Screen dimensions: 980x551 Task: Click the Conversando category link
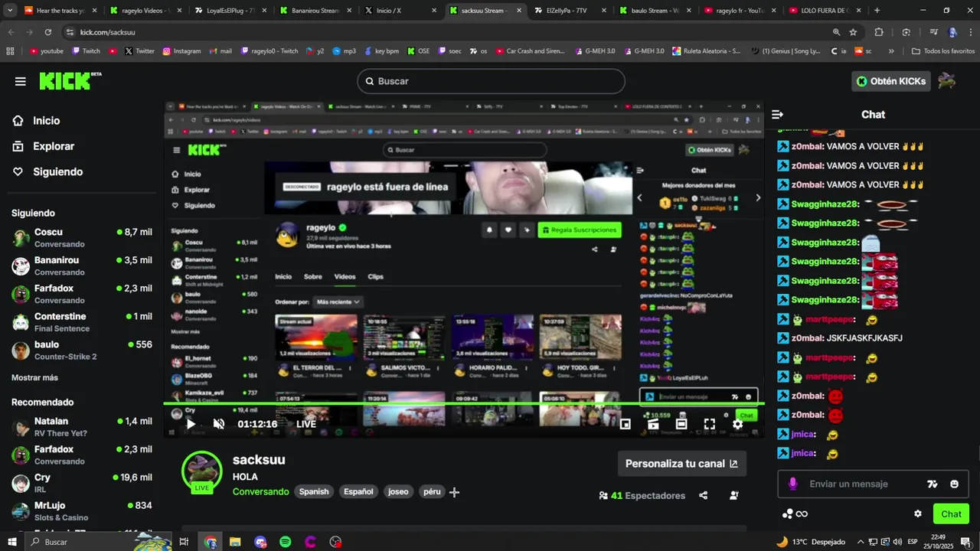click(x=261, y=492)
